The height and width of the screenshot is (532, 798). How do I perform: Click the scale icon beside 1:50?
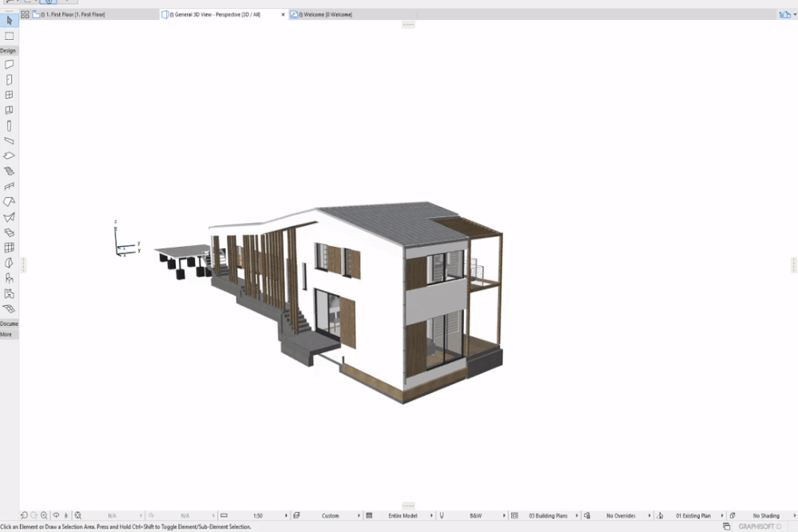coord(224,516)
